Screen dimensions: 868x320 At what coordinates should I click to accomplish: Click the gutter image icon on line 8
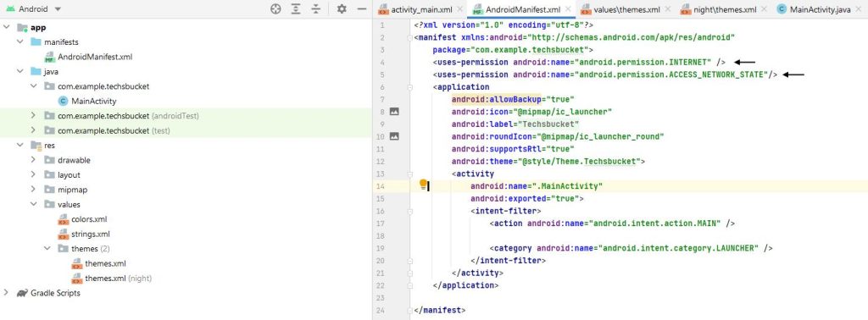(394, 111)
